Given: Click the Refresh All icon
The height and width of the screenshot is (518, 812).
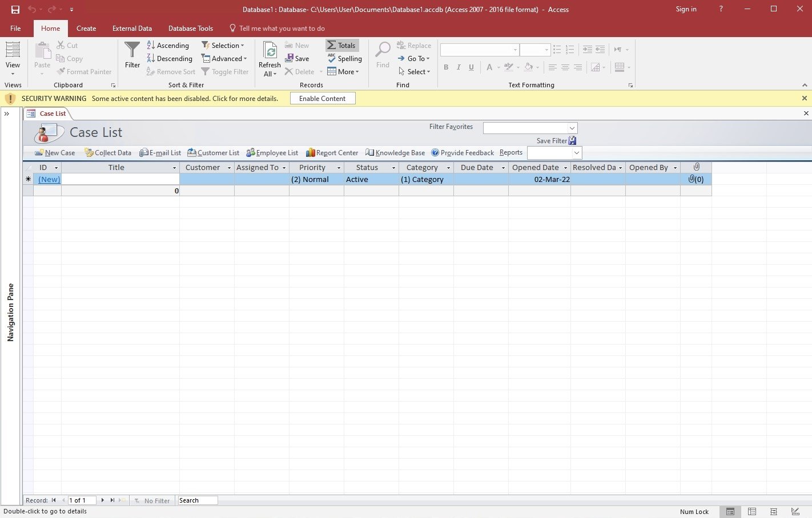Looking at the screenshot, I should pos(270,51).
